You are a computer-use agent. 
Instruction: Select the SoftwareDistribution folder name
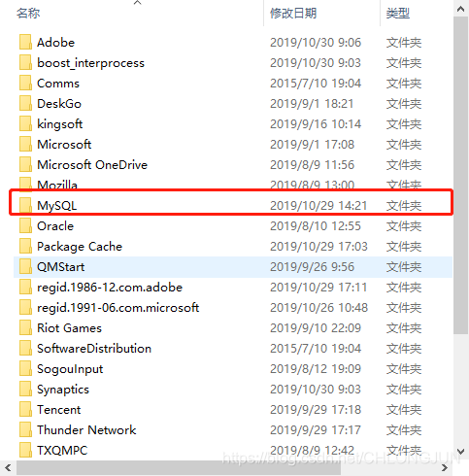pos(94,349)
